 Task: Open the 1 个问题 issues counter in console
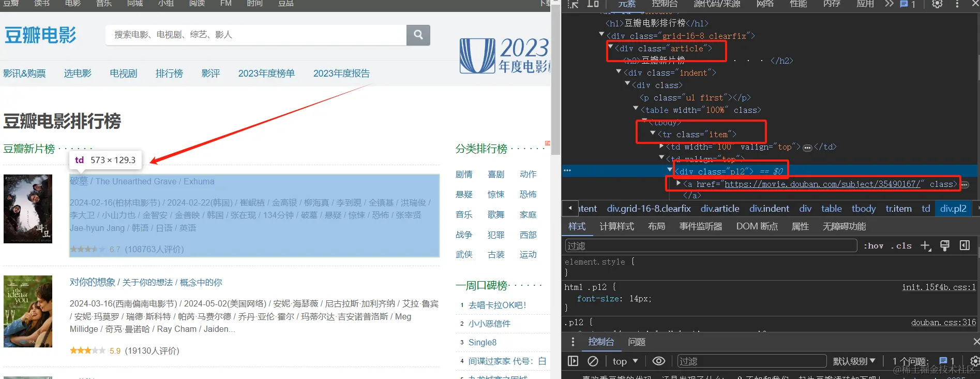923,361
